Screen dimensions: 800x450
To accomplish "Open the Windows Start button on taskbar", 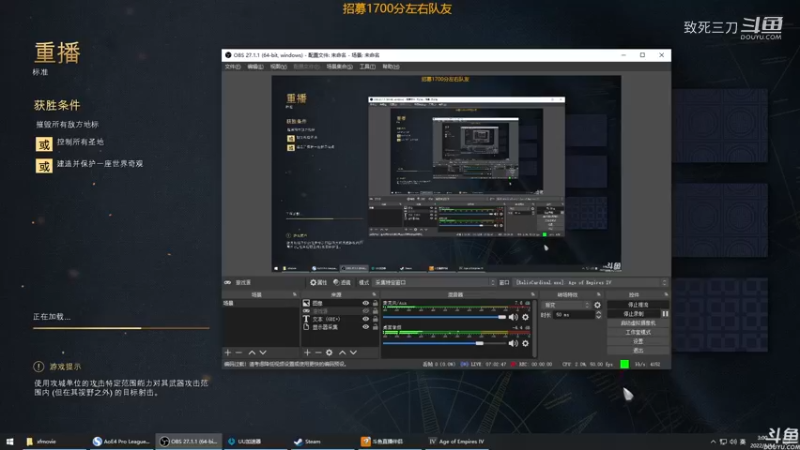I will 10,442.
